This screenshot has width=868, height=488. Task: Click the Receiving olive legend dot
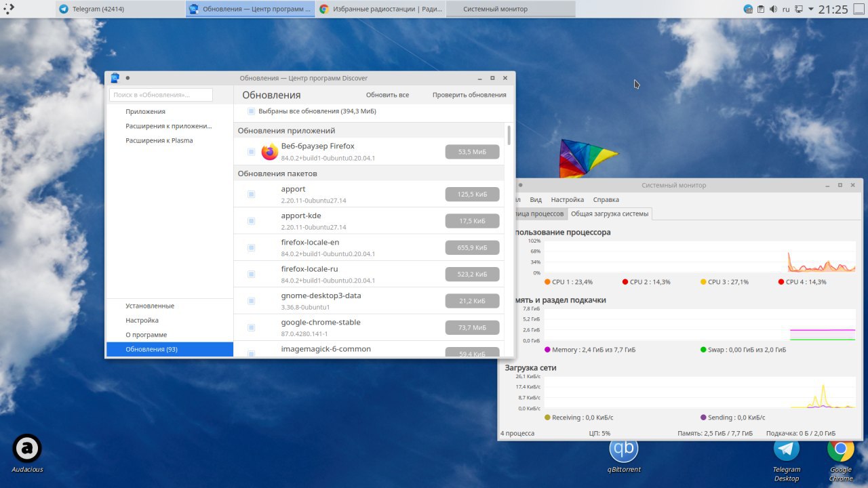pos(547,418)
